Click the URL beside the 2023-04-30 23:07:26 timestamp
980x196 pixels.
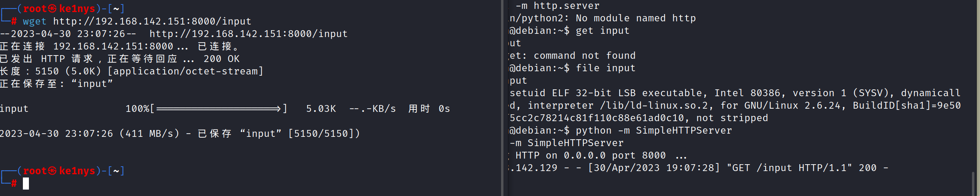(249, 34)
